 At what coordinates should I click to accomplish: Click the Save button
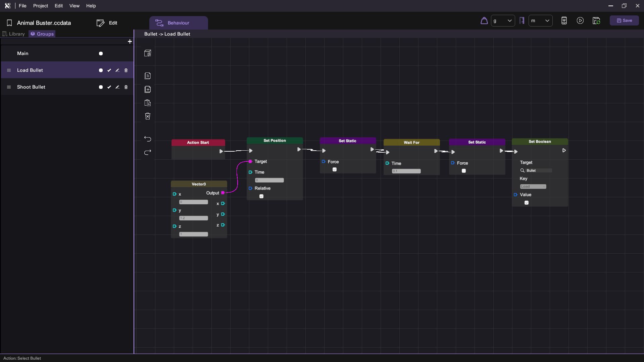click(624, 21)
